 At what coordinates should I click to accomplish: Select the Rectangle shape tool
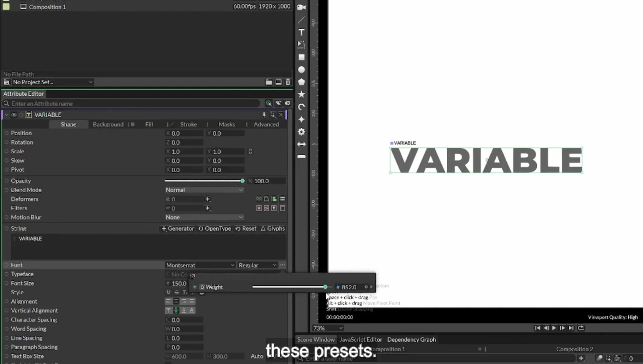301,57
